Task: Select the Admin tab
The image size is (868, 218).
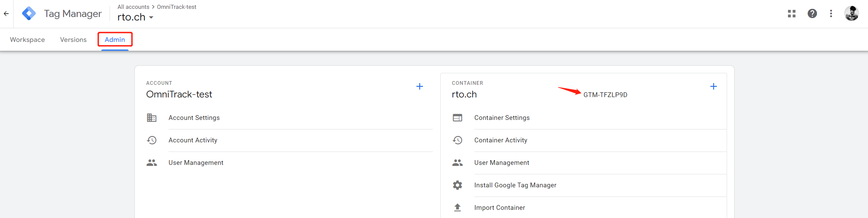Action: point(115,40)
